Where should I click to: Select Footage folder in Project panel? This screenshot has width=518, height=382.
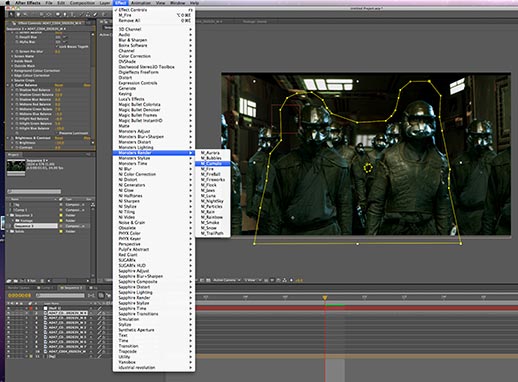click(x=26, y=221)
